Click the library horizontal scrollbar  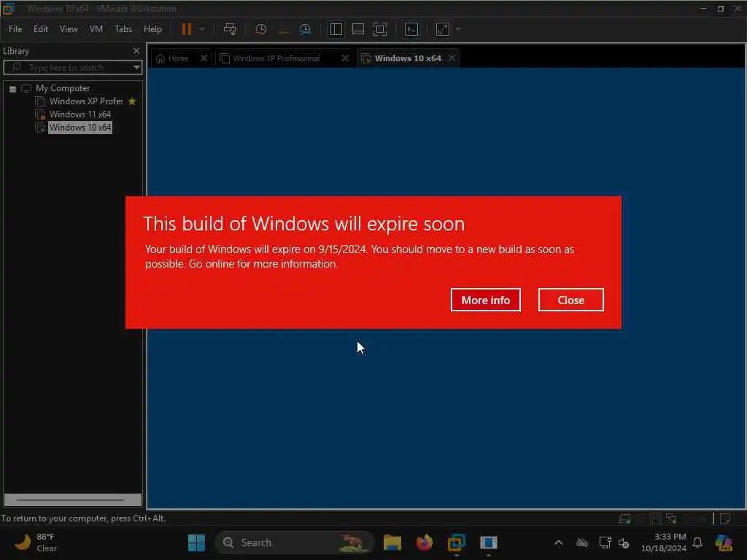72,499
